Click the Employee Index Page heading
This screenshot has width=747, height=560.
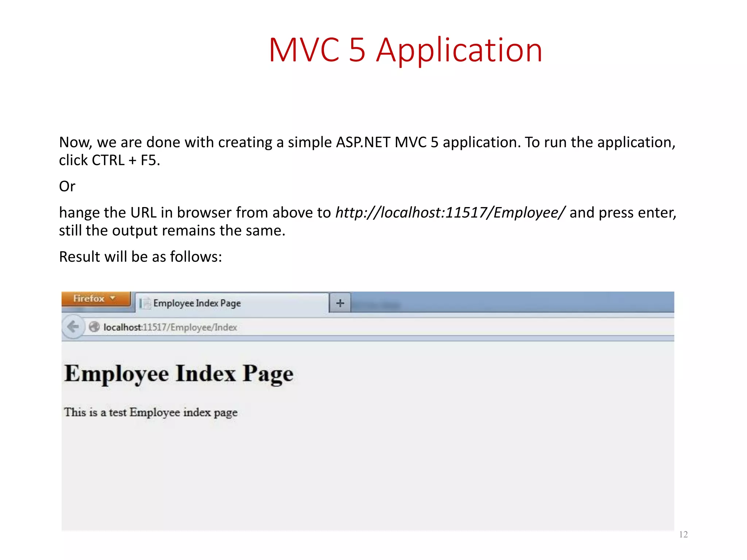pos(179,374)
